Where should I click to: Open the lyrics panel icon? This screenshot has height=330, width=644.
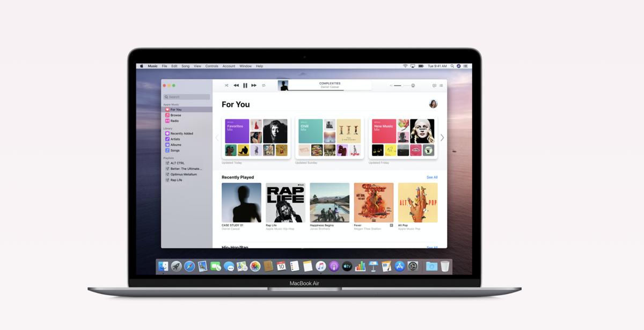(x=434, y=85)
